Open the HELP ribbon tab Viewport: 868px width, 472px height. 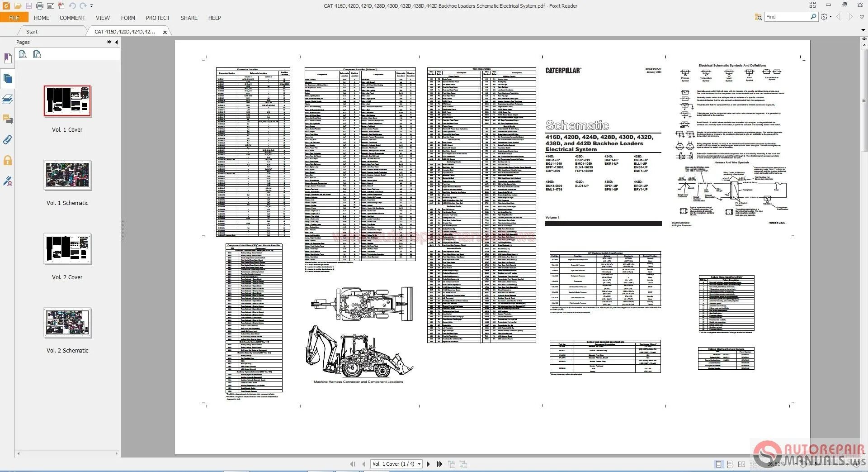coord(214,18)
